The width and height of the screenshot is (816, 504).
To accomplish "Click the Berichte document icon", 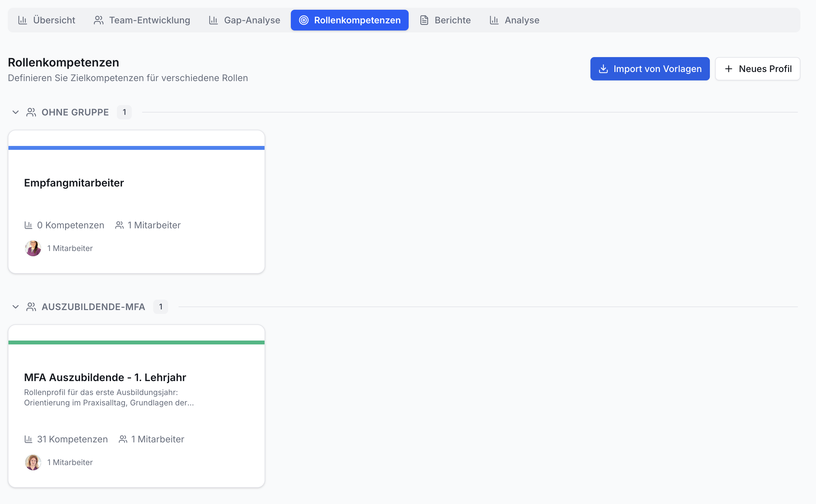I will (424, 20).
